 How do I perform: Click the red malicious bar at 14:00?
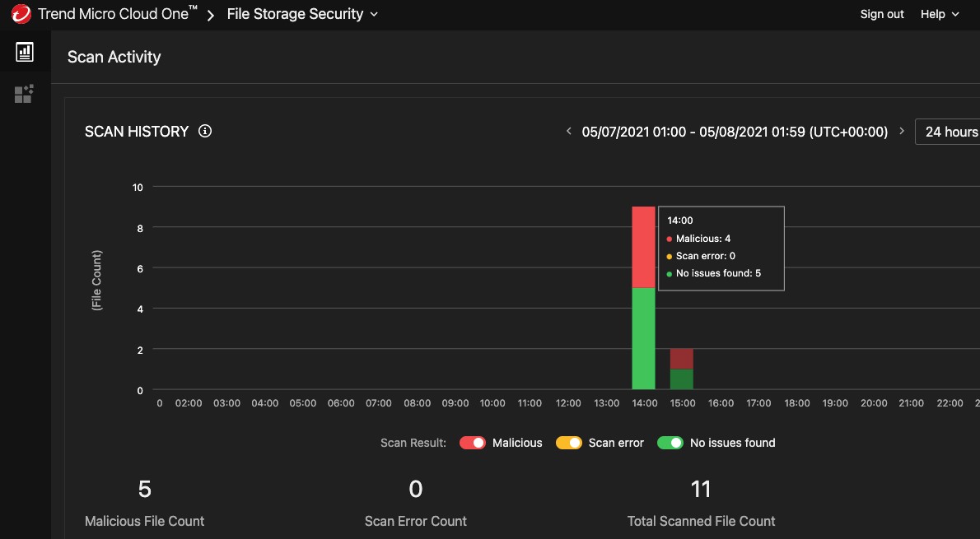point(643,247)
